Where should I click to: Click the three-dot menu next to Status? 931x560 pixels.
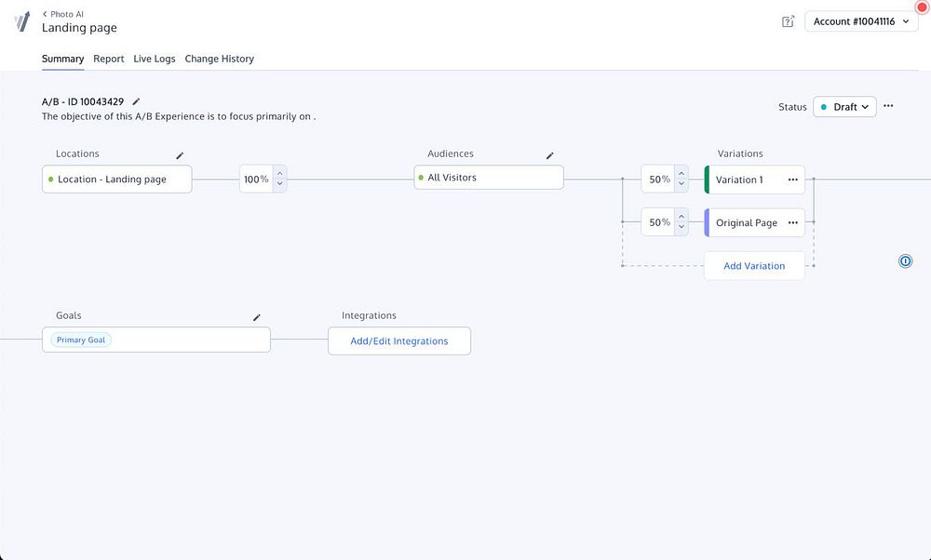click(x=888, y=106)
